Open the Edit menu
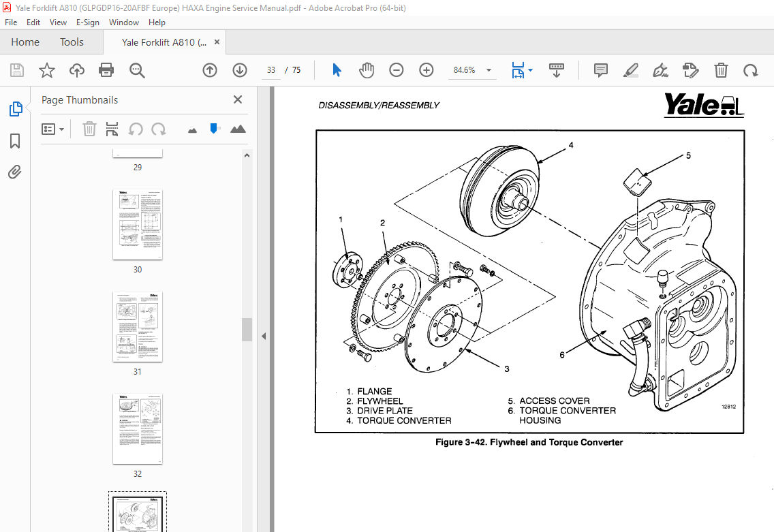Screen dimensions: 774x532 (x=33, y=22)
